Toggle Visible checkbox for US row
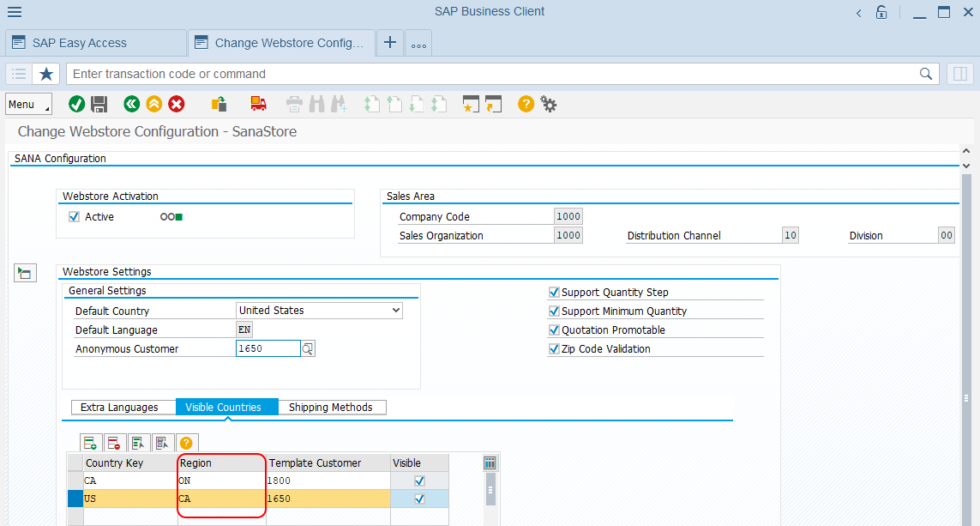 point(419,499)
